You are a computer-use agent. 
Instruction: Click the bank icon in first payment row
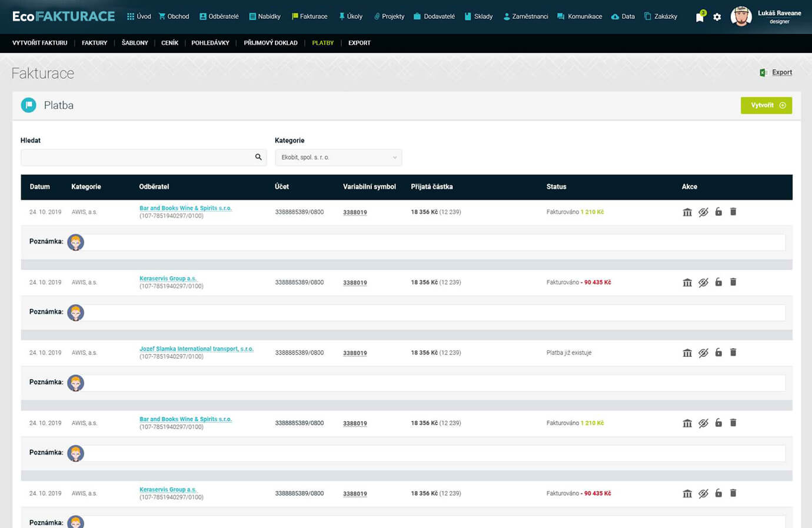(x=687, y=212)
